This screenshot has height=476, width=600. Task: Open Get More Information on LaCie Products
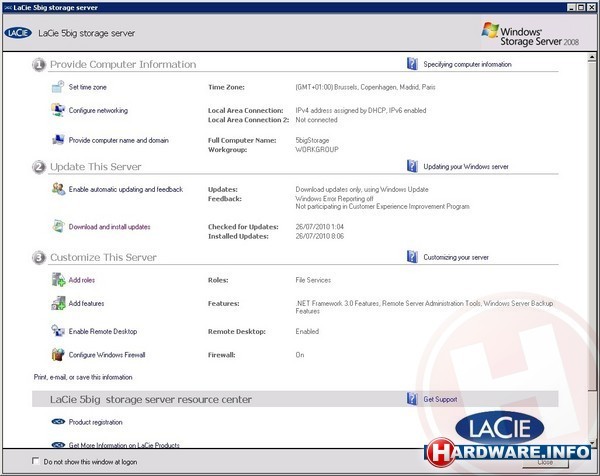tap(124, 445)
